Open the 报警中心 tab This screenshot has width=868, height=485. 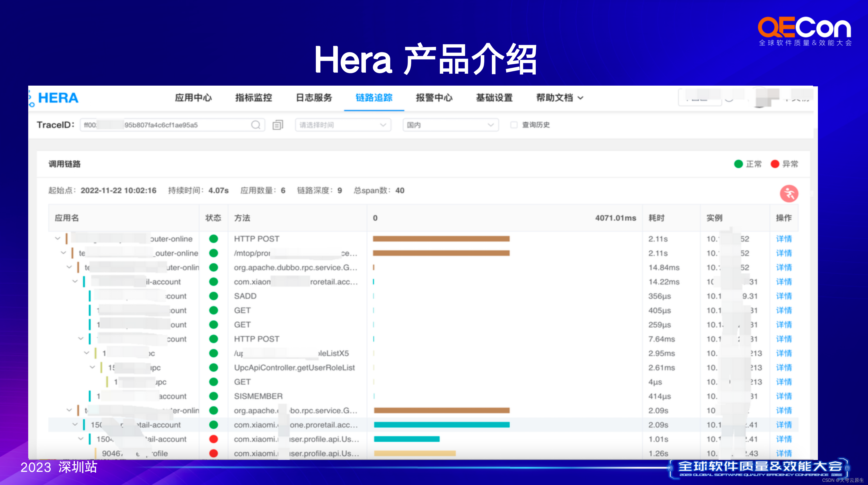[434, 98]
